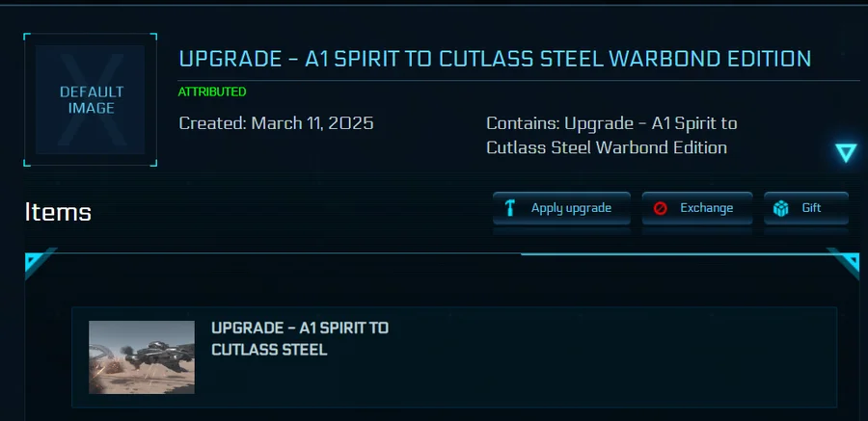Click the gift box icon
The width and height of the screenshot is (868, 421).
(781, 208)
